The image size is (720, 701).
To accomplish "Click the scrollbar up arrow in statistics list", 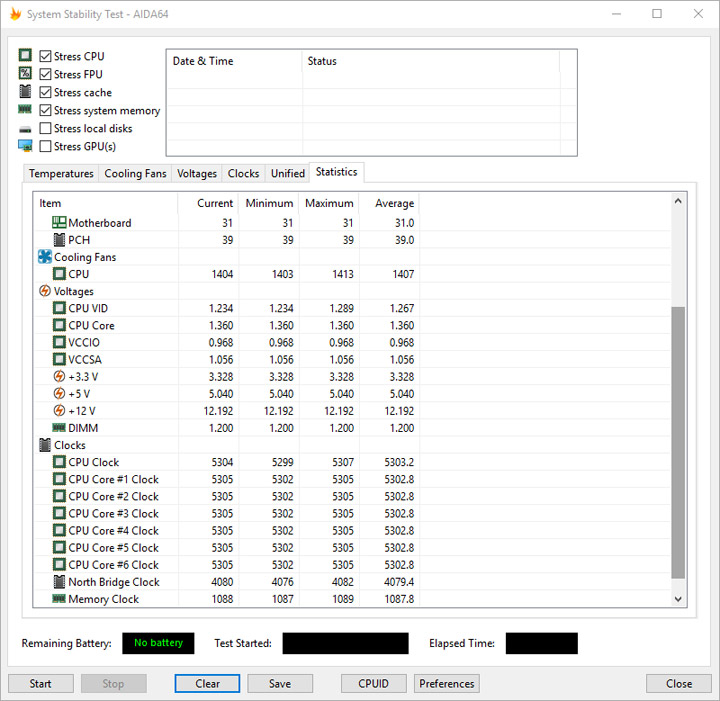I will [678, 201].
